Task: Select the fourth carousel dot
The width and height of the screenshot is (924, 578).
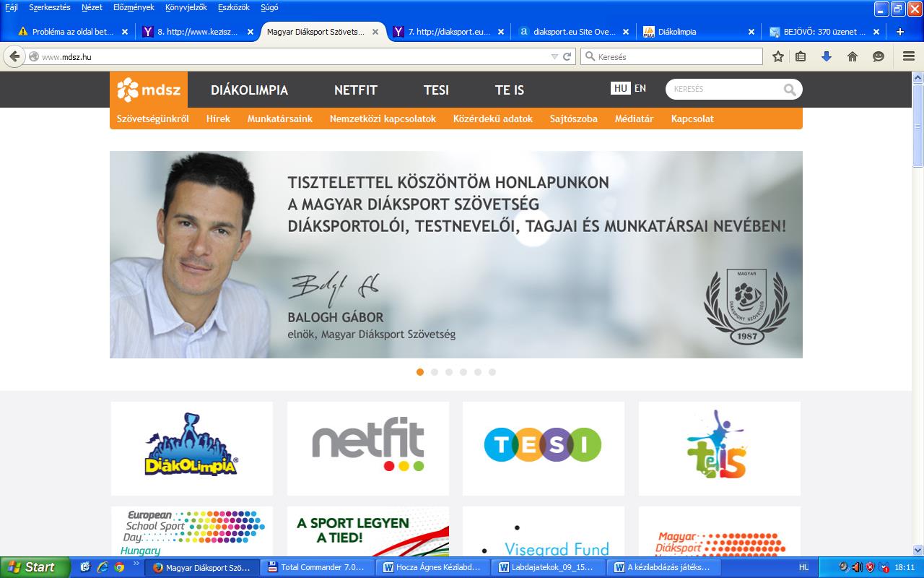Action: [x=463, y=372]
